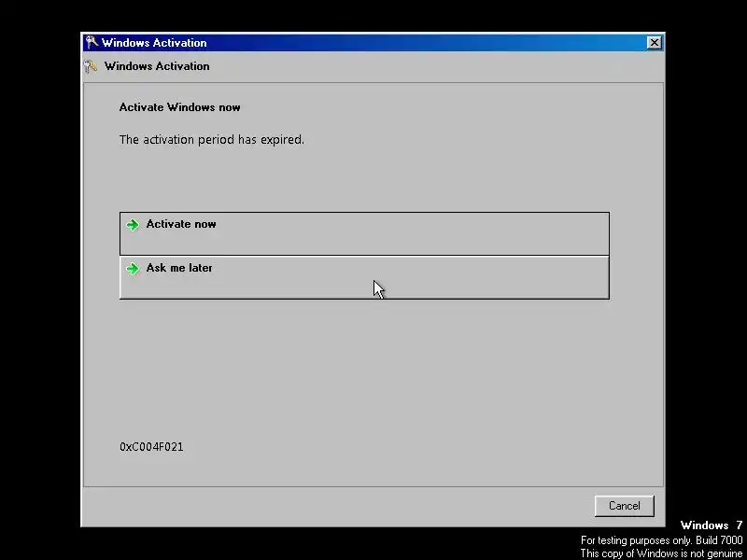The width and height of the screenshot is (747, 560).
Task: Click the "Activate Windows now" heading
Action: coord(179,107)
